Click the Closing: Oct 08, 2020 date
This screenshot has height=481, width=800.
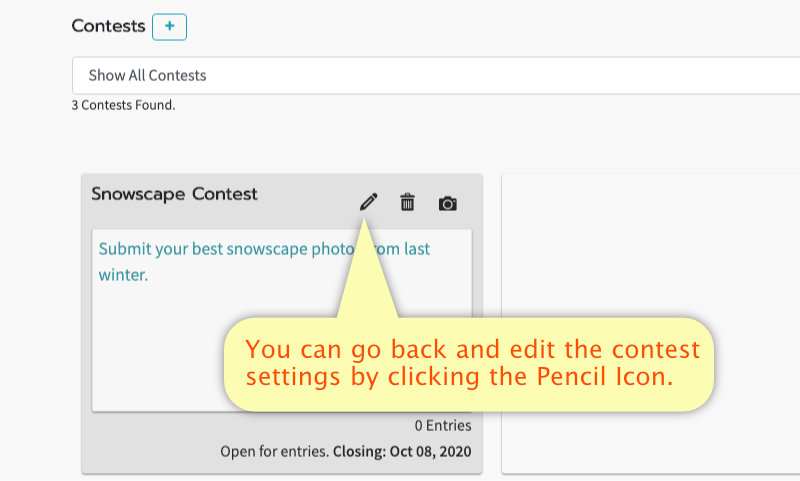402,451
